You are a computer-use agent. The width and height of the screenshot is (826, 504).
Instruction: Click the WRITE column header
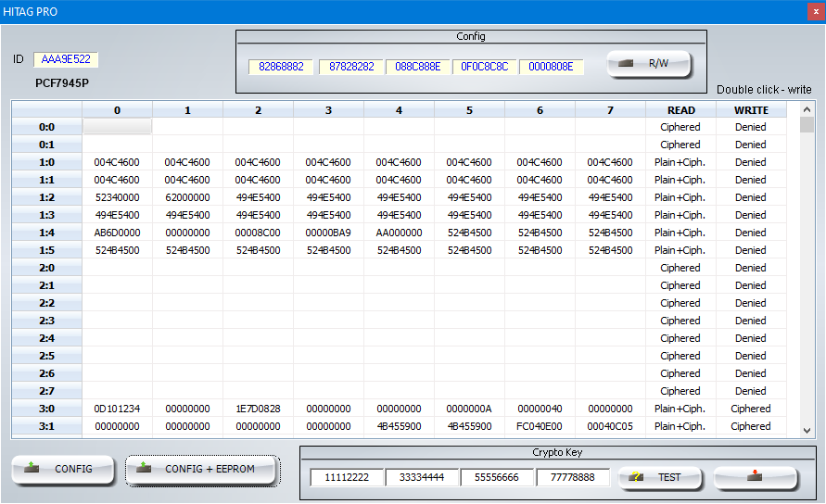(751, 110)
